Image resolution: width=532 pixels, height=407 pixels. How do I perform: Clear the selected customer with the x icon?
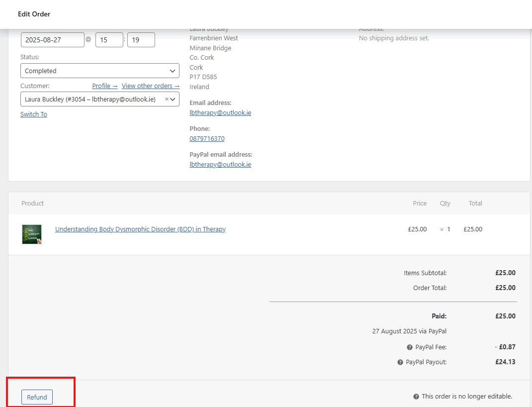coord(167,99)
